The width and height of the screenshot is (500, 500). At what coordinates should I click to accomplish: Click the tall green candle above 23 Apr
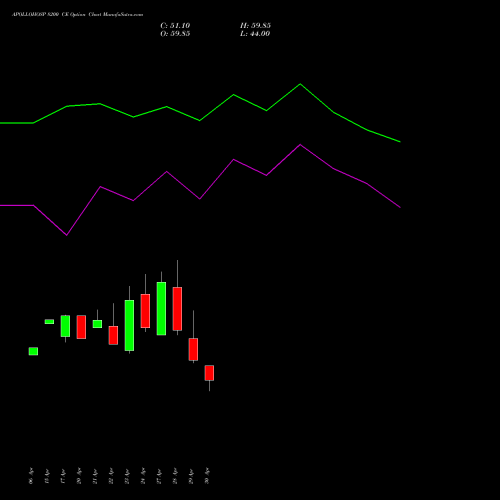tap(129, 325)
